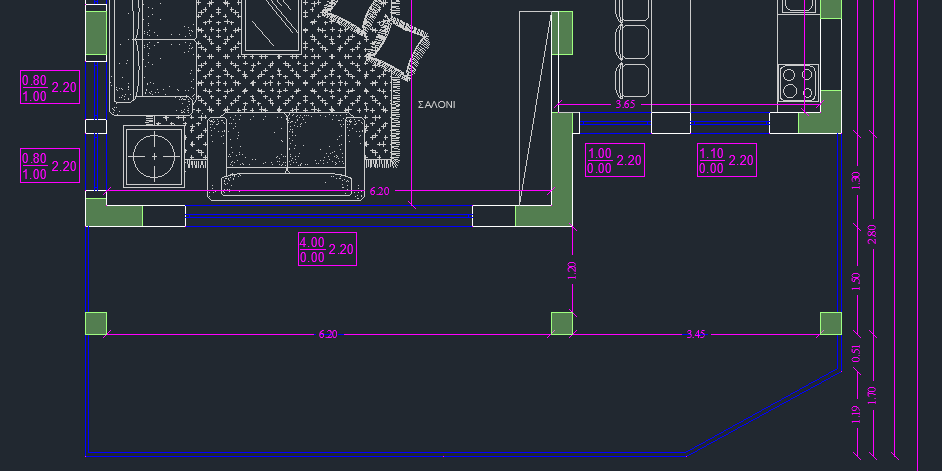The height and width of the screenshot is (471, 942).
Task: Pick the 1.00/0.00 2.20 opening tag
Action: tap(615, 160)
